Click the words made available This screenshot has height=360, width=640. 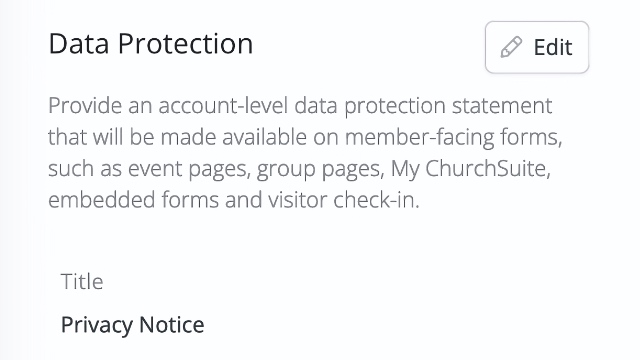click(x=233, y=137)
